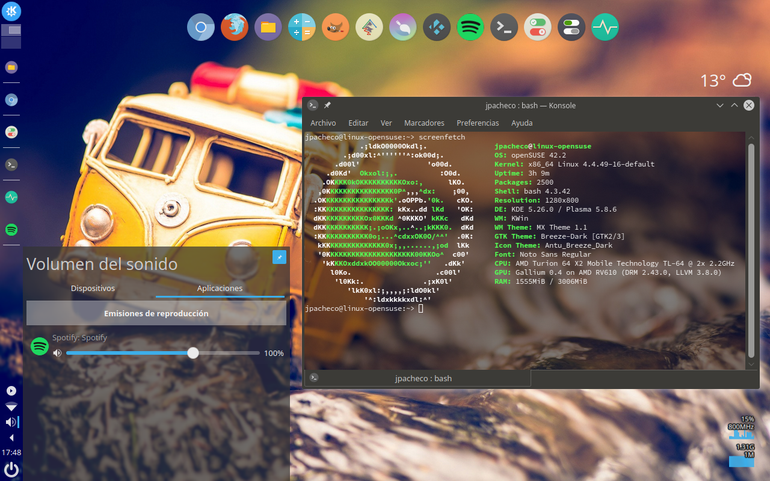Click the Emisiones de reproducción header
The height and width of the screenshot is (481, 770).
(156, 313)
